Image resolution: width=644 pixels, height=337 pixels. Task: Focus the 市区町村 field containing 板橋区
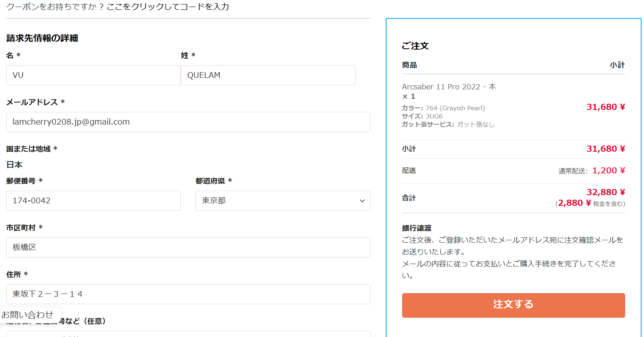[x=188, y=248]
